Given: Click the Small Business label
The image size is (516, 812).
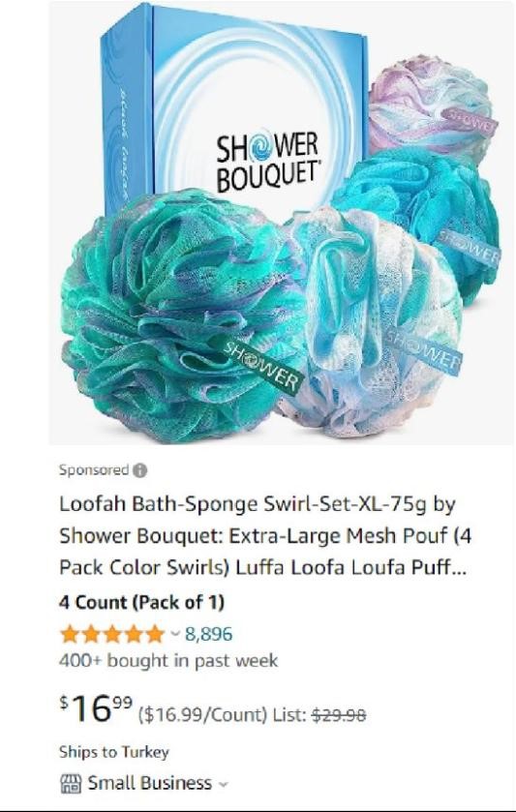Looking at the screenshot, I should pyautogui.click(x=150, y=783).
